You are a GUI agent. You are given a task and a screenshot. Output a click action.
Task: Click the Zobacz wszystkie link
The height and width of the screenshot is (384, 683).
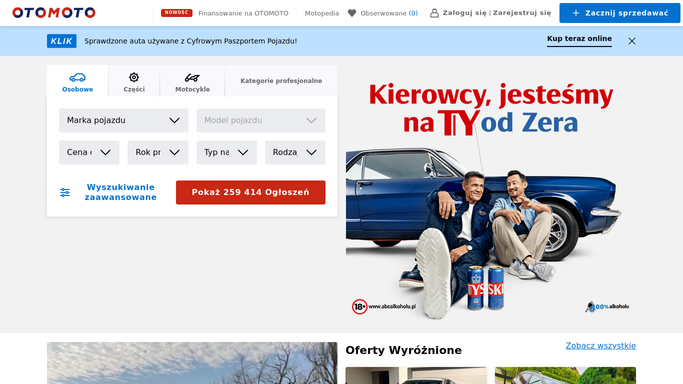pyautogui.click(x=601, y=346)
